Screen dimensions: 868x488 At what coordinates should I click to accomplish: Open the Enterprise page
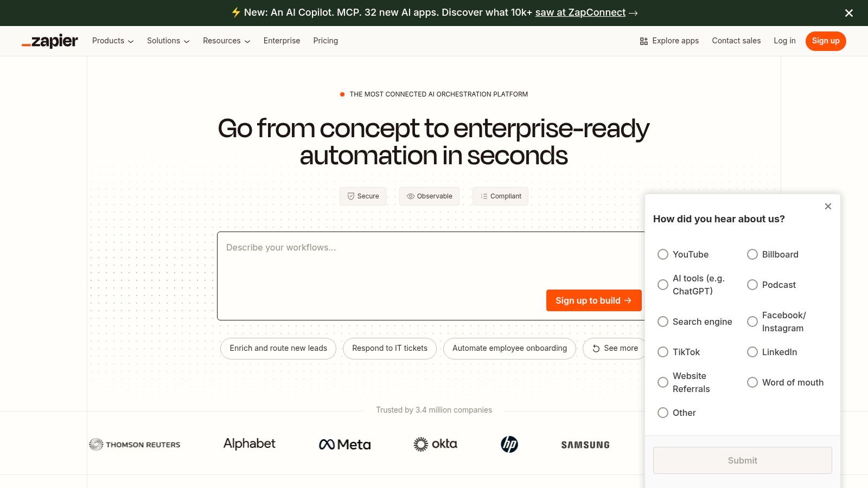pyautogui.click(x=282, y=41)
